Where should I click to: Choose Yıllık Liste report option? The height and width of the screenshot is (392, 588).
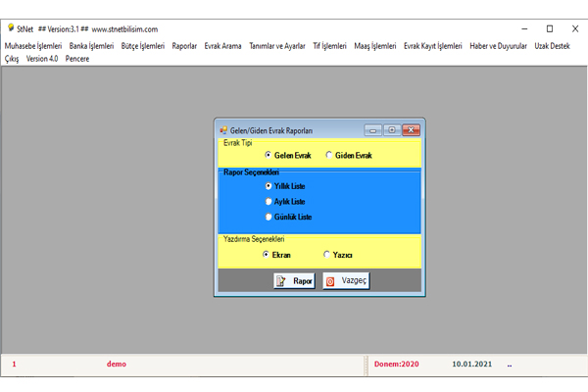pos(269,185)
